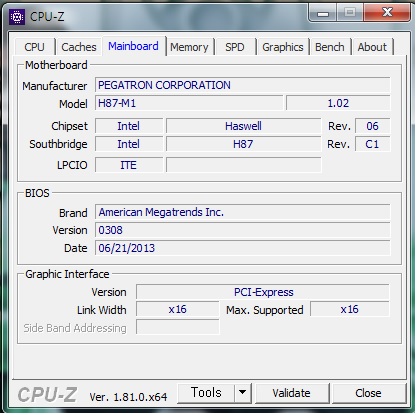Close the window with the red X
418x415 pixels.
pyautogui.click(x=387, y=12)
